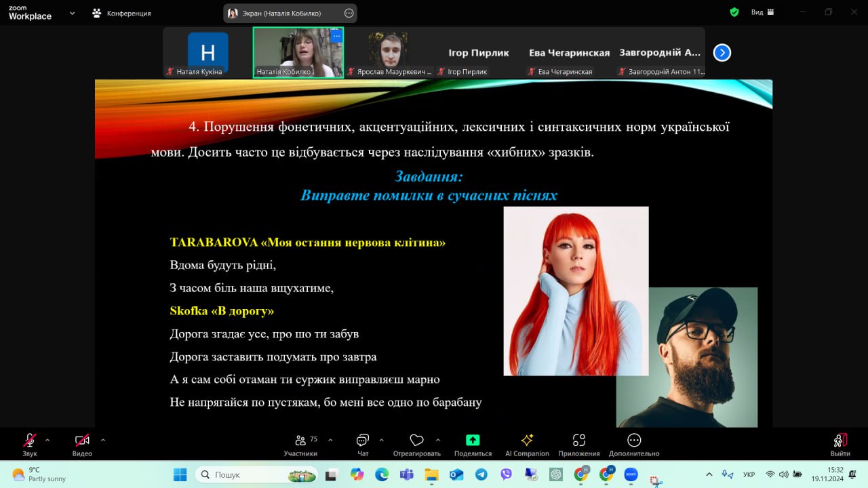Viewport: 868px width, 488px height.
Task: Unmute the microphone with Звук button
Action: click(x=30, y=444)
